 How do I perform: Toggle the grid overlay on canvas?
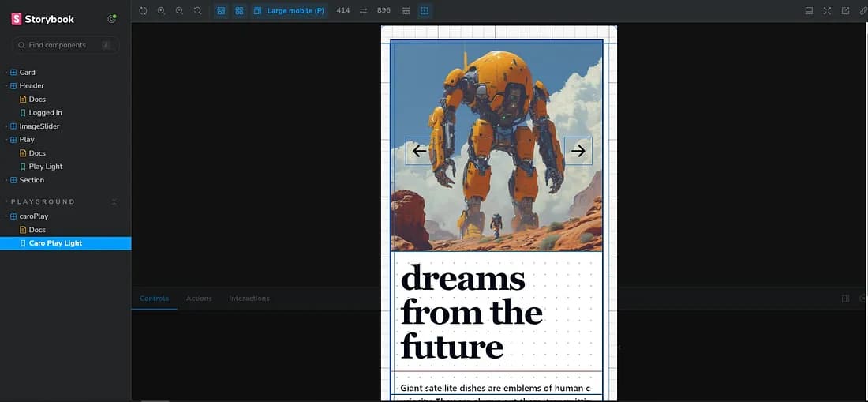pyautogui.click(x=239, y=11)
